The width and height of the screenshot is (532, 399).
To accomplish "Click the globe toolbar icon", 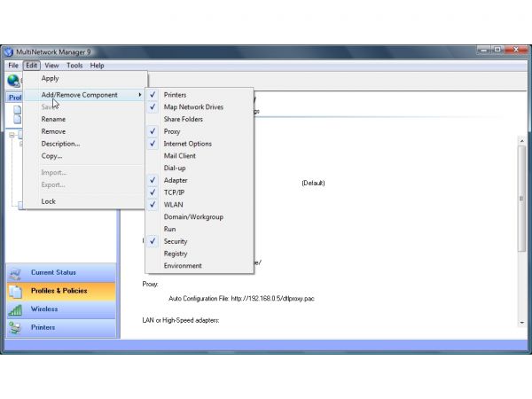I will click(x=13, y=81).
